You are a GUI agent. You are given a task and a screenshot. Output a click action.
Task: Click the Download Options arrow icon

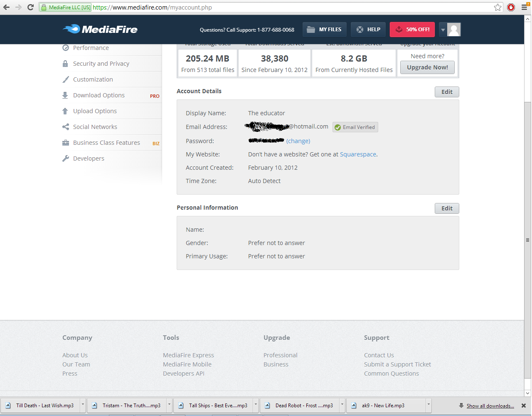65,95
